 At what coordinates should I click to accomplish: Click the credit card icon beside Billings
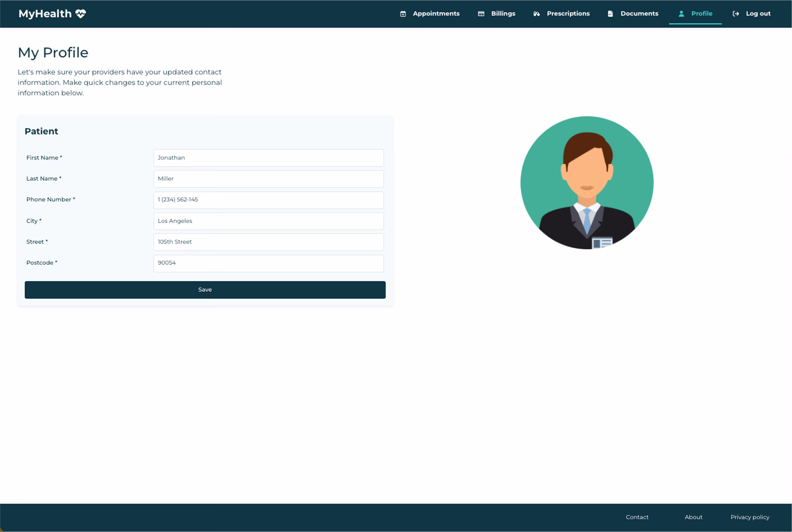(481, 14)
